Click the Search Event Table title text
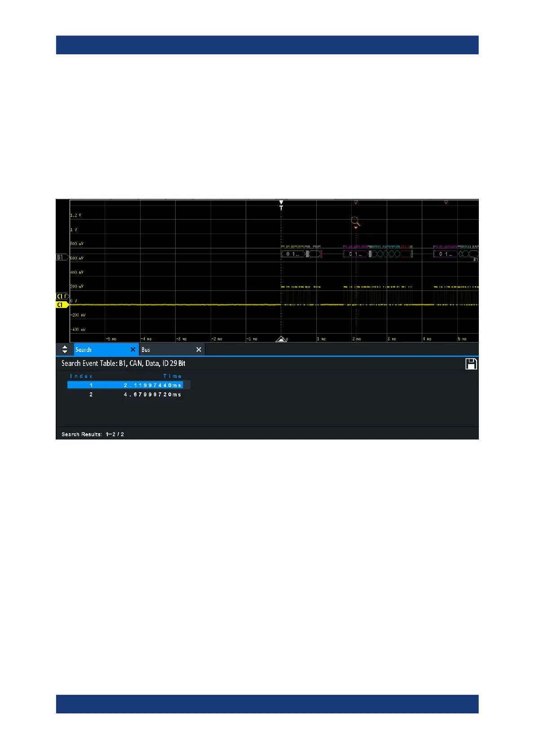Image resolution: width=535 pixels, height=756 pixels. [x=124, y=363]
